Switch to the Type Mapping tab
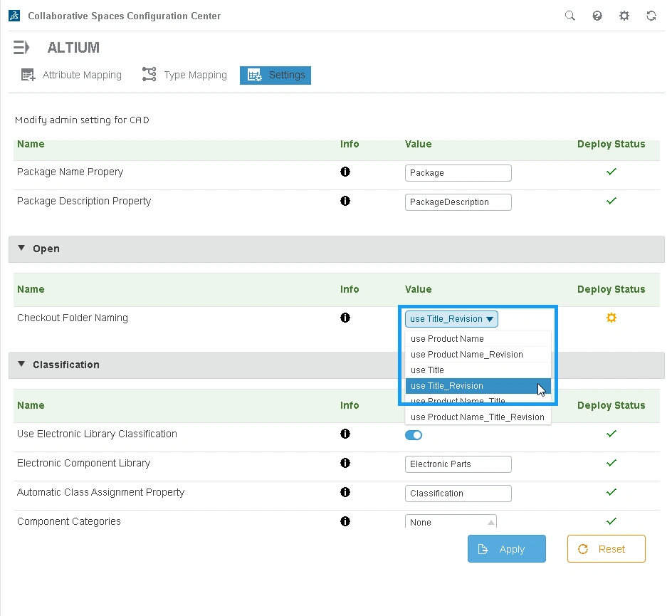The width and height of the screenshot is (672, 616). tap(184, 75)
